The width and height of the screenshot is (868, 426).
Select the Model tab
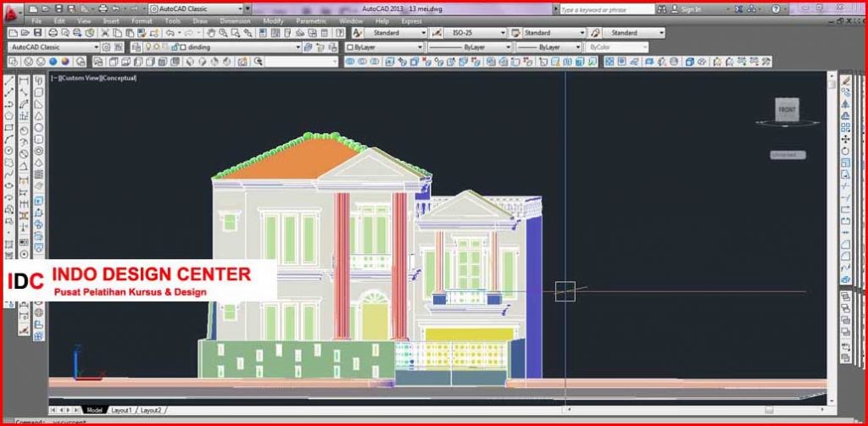point(94,410)
